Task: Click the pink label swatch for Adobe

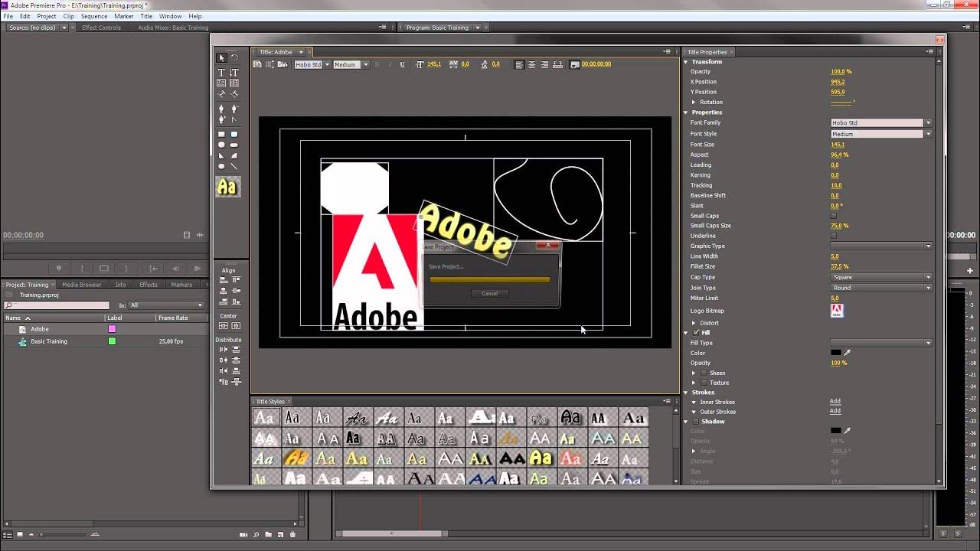Action: 112,329
